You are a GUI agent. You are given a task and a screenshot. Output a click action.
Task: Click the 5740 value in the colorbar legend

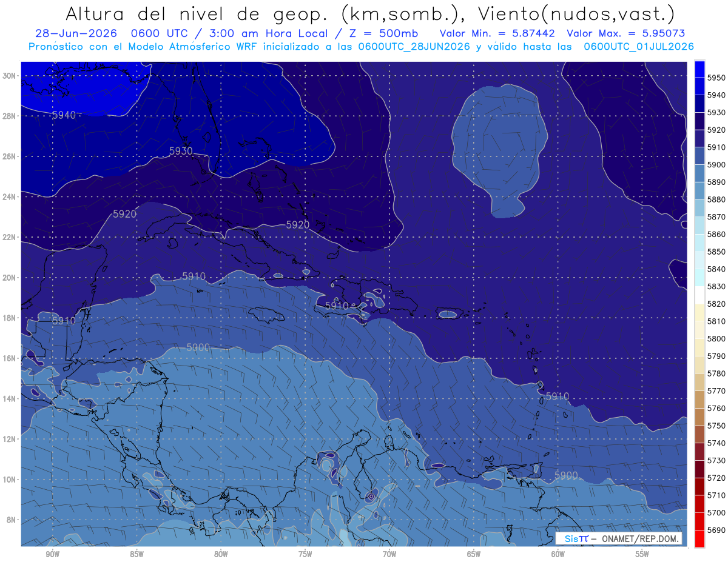click(716, 443)
